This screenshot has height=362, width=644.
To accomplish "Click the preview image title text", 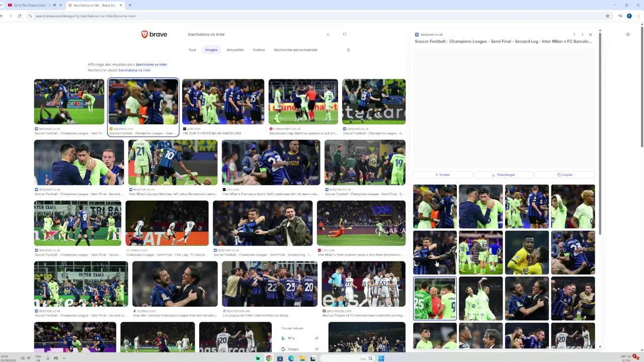I will pos(503,41).
